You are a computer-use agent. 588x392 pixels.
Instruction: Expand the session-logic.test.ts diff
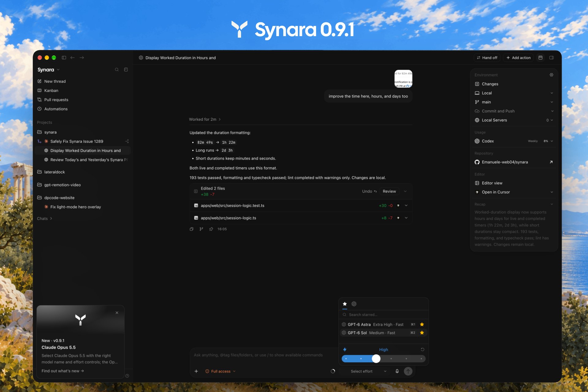[x=406, y=205]
